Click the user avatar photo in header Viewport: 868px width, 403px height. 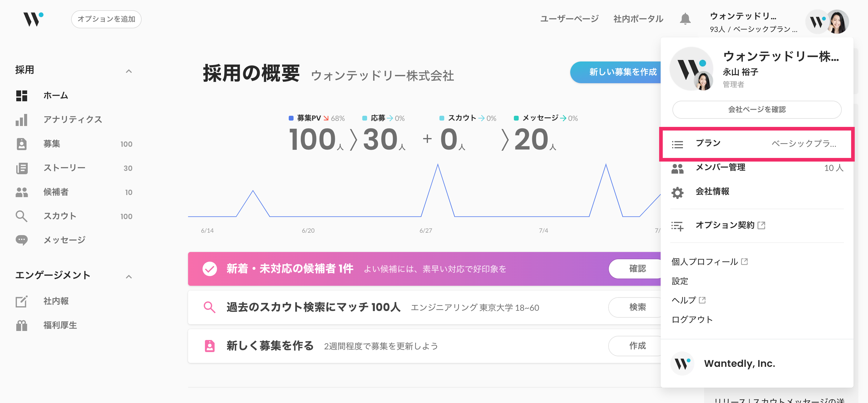point(838,22)
